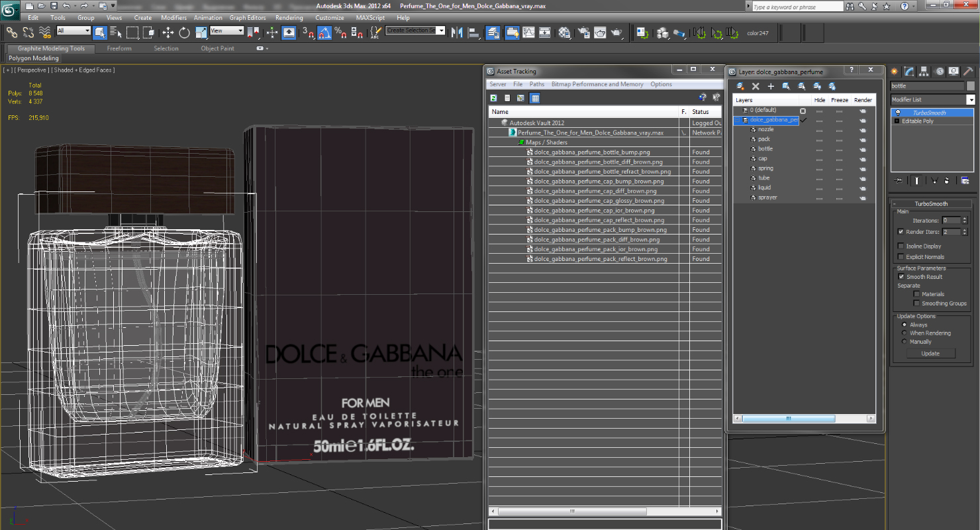The width and height of the screenshot is (980, 530).
Task: Collapse the dolce_gabbana_perfume layer tree
Action: [x=738, y=120]
